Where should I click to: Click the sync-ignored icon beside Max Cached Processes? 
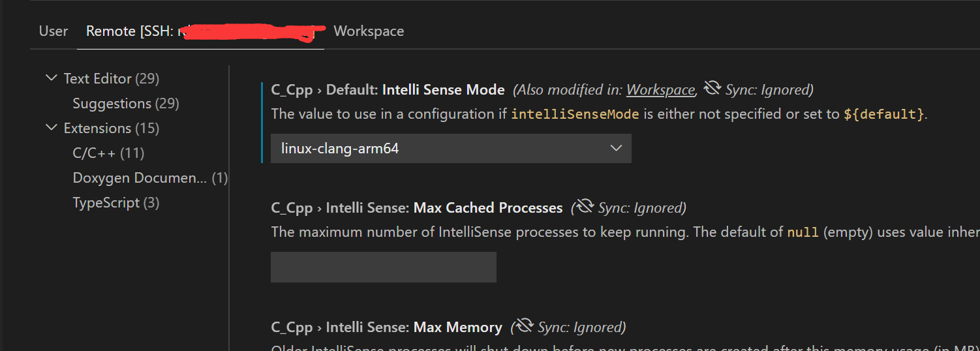pyautogui.click(x=585, y=207)
